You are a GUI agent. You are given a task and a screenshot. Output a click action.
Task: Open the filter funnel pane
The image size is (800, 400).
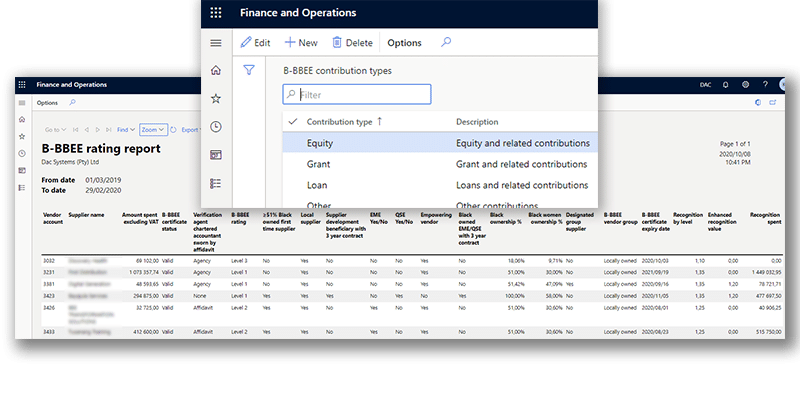point(249,71)
